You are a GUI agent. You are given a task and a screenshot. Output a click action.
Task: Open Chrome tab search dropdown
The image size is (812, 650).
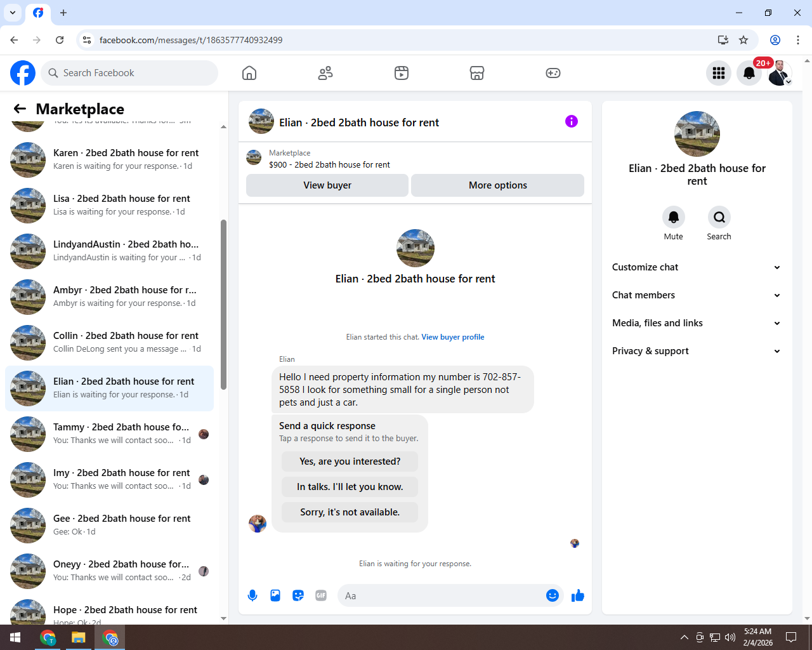click(x=13, y=13)
